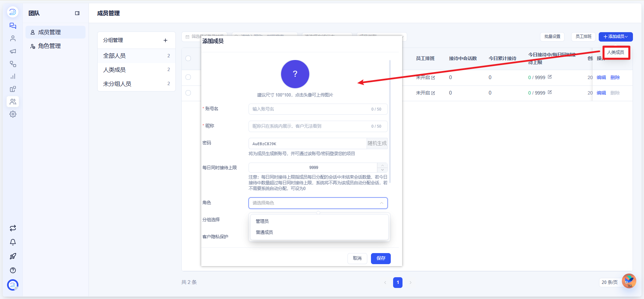This screenshot has width=644, height=299.
Task: Show the 未分组人员 group
Action: [137, 84]
